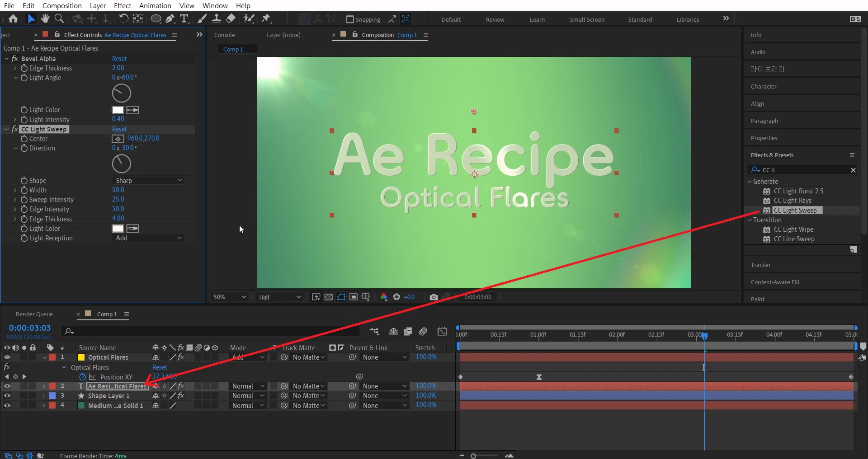This screenshot has width=868, height=459.
Task: Open the show channel color icon
Action: [384, 297]
